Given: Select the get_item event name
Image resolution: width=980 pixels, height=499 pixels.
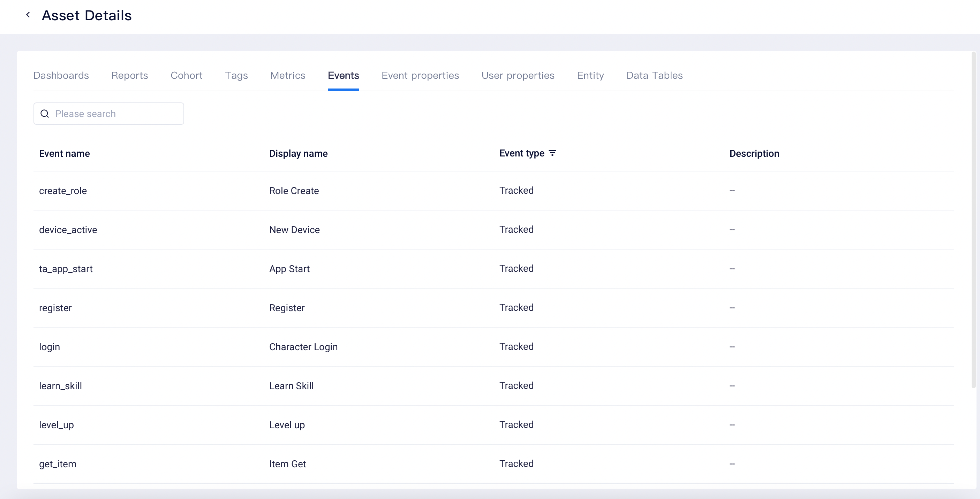Looking at the screenshot, I should coord(58,464).
